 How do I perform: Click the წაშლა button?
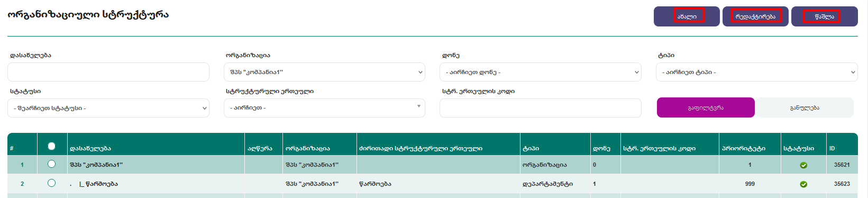point(824,16)
